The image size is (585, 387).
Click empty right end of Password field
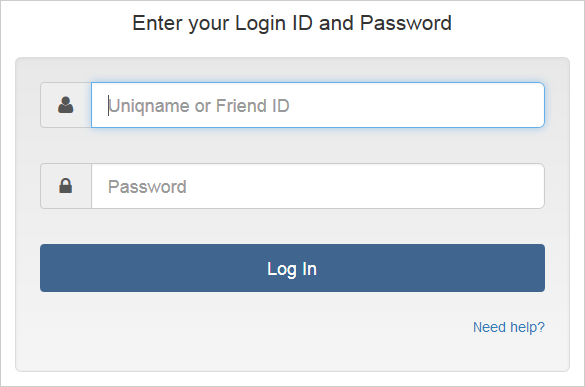[485, 186]
